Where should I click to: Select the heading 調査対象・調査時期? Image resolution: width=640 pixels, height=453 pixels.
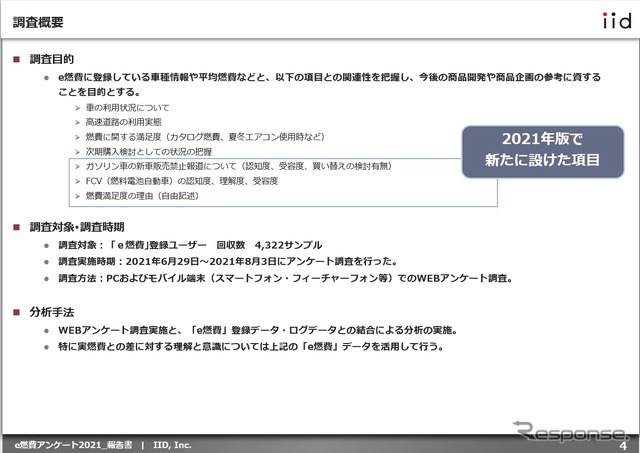click(x=77, y=227)
